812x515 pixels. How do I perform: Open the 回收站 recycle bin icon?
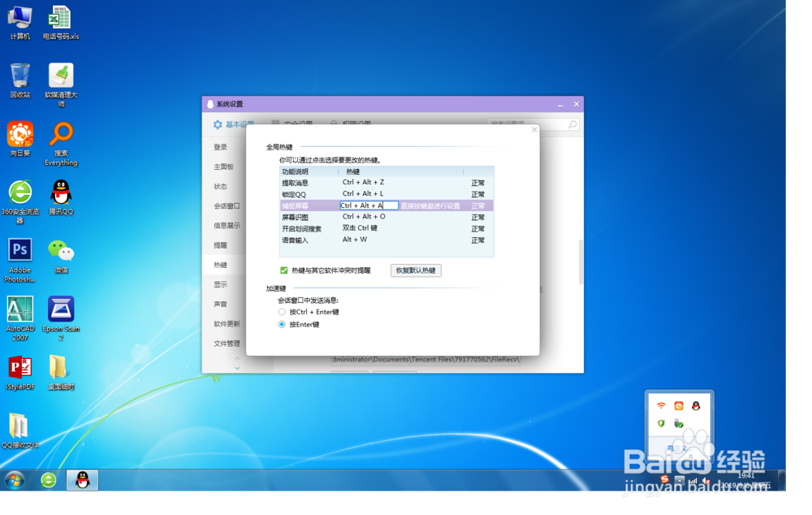click(x=19, y=81)
